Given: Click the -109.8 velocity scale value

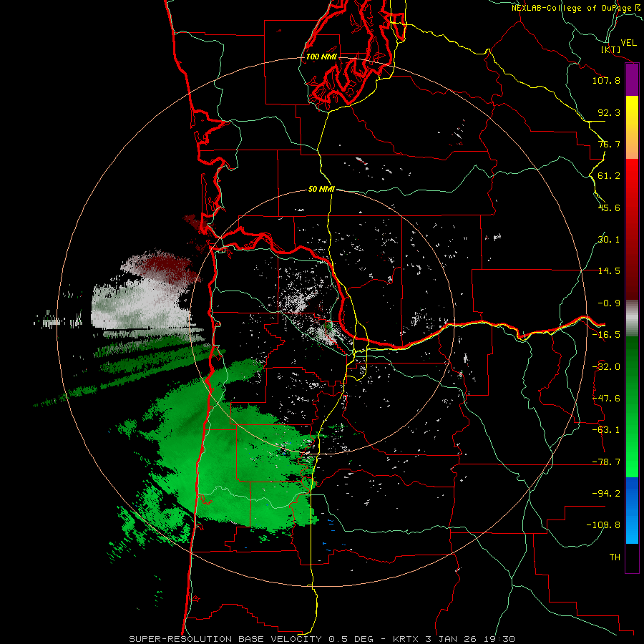Looking at the screenshot, I should coord(603,525).
